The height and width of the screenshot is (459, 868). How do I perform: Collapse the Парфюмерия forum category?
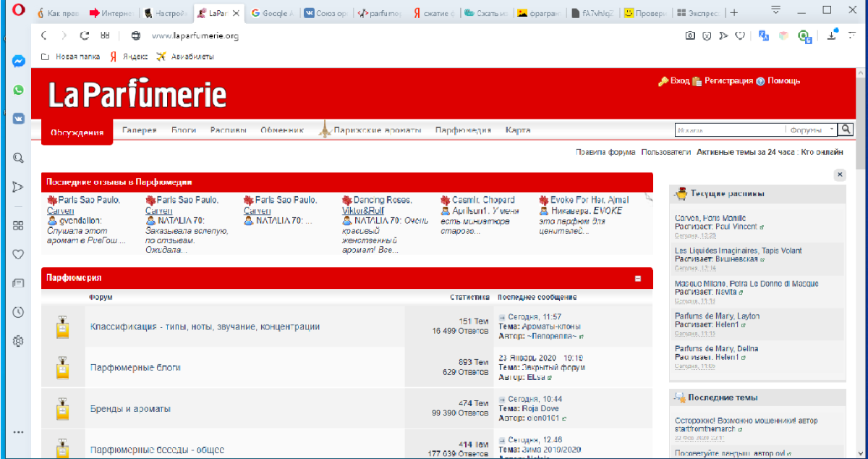(638, 278)
